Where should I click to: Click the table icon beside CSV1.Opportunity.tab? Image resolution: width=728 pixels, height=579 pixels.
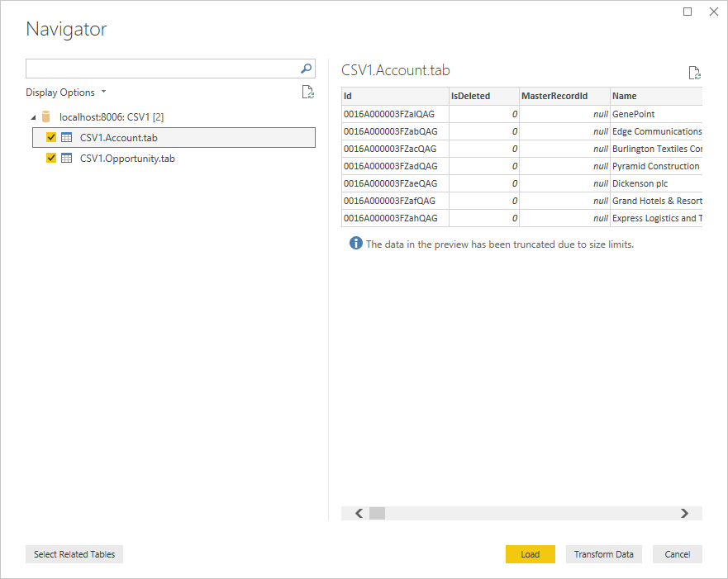pos(67,159)
